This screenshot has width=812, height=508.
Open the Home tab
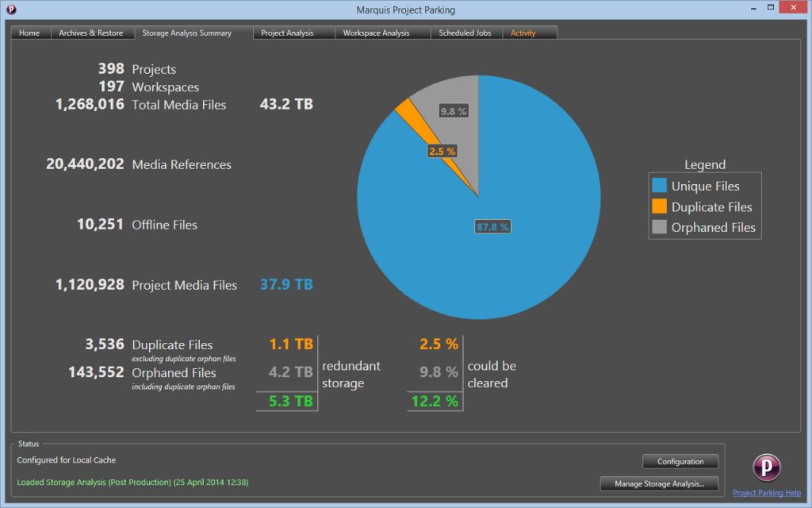tap(29, 33)
